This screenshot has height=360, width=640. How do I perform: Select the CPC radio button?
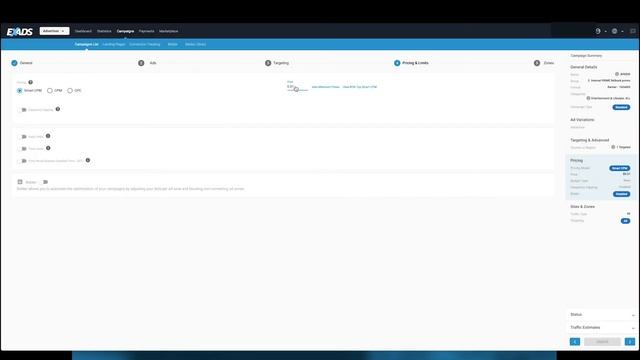tap(70, 91)
